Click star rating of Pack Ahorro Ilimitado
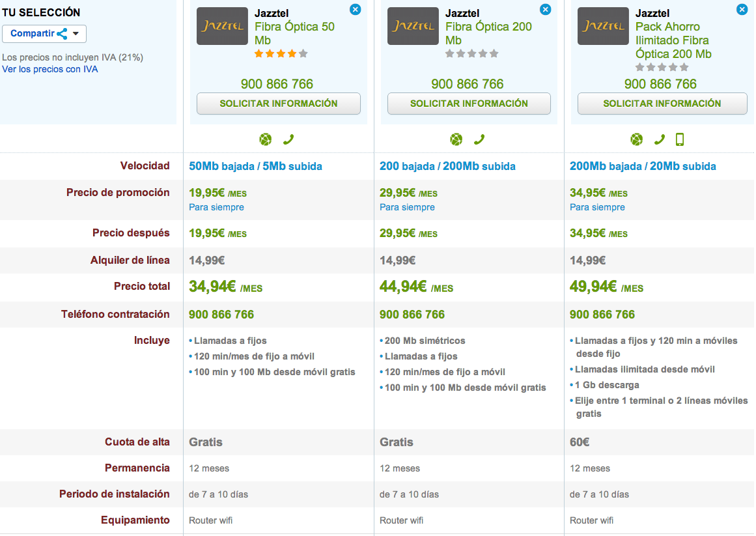The width and height of the screenshot is (756, 536). (662, 68)
